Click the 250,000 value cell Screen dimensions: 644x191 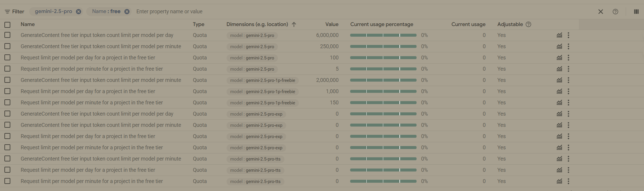tap(329, 46)
